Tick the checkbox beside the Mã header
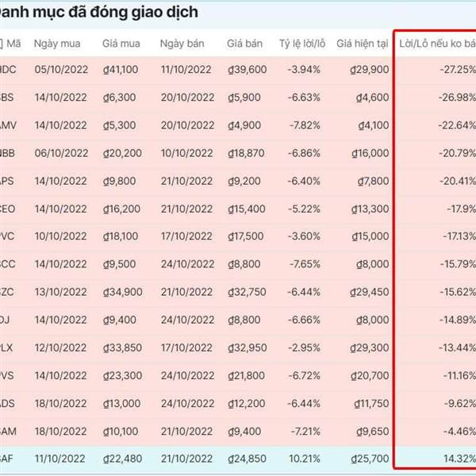476x476 pixels. click(1, 44)
